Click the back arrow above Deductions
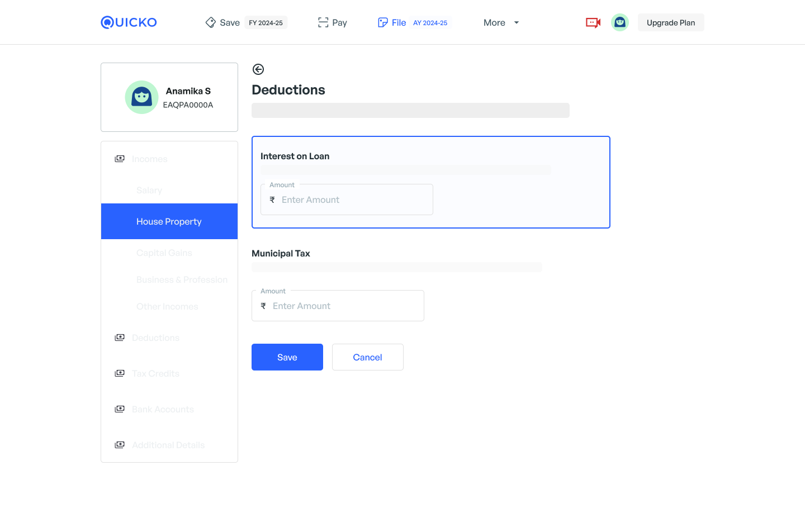The image size is (805, 532). 258,69
